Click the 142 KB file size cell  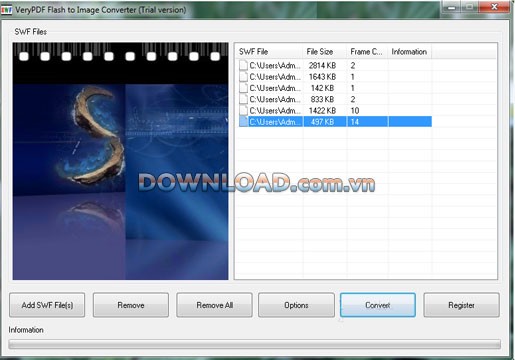322,88
